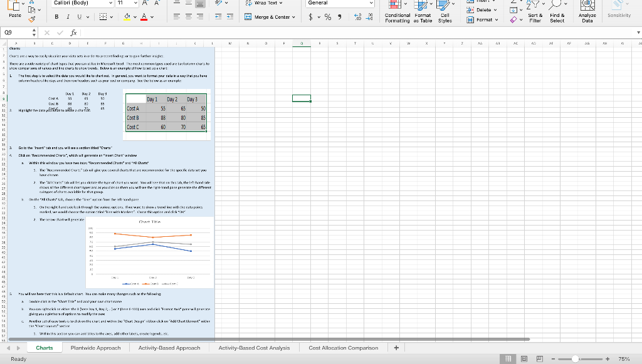Open Find & Select

(557, 11)
